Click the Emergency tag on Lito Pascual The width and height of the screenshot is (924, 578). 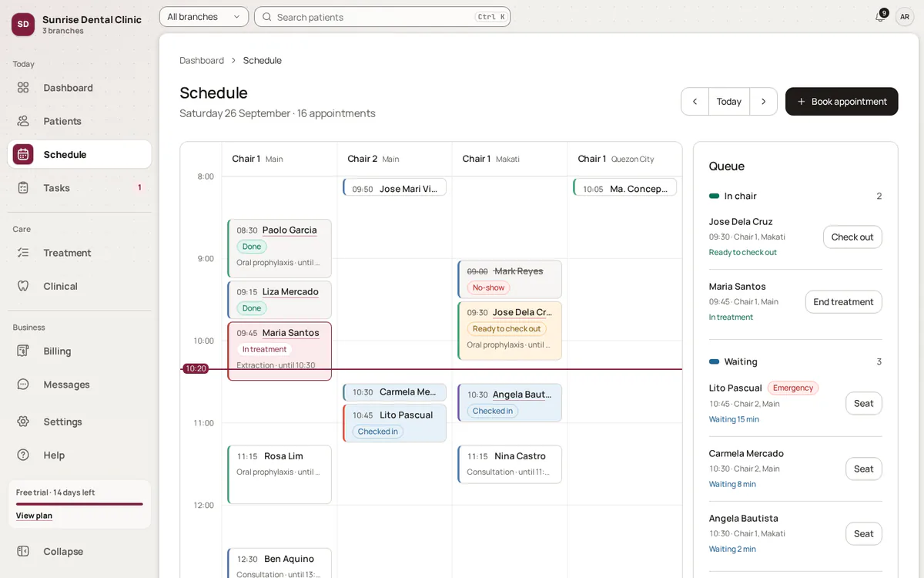(793, 388)
